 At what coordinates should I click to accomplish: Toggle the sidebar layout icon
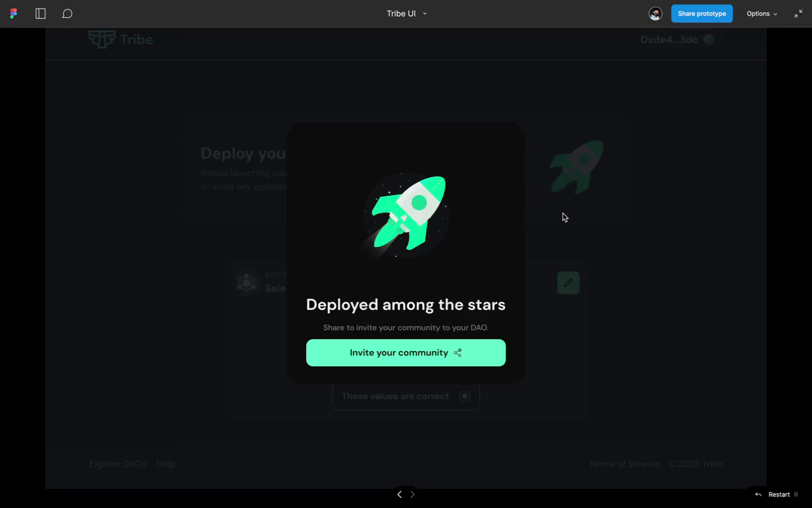pos(40,13)
